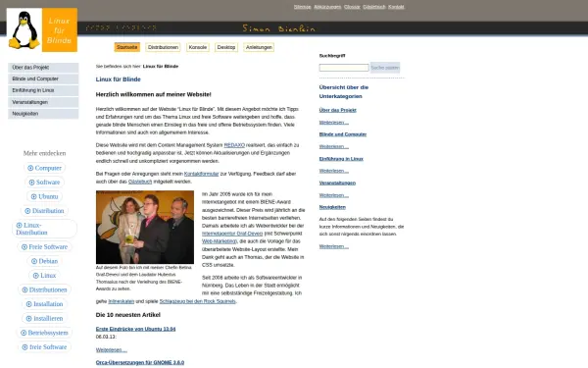
Task: Click the plus icon beside Debian tag
Action: pyautogui.click(x=34, y=261)
